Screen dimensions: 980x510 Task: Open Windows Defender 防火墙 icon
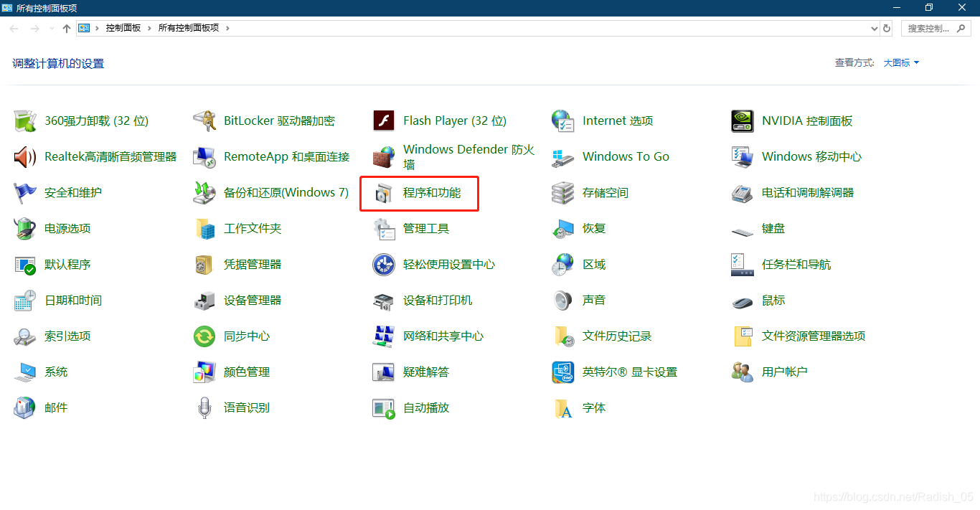click(x=384, y=157)
